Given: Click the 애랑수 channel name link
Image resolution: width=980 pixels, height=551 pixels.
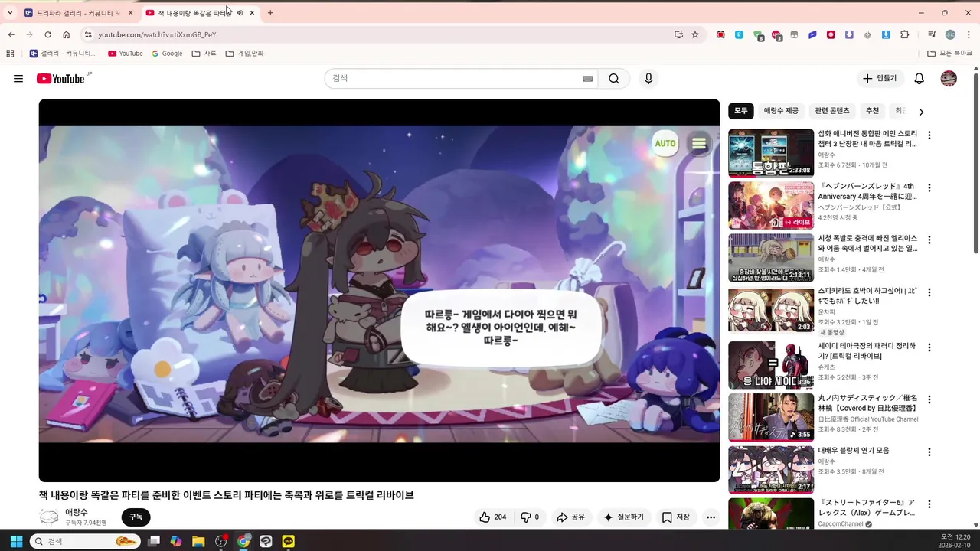Looking at the screenshot, I should 77,512.
